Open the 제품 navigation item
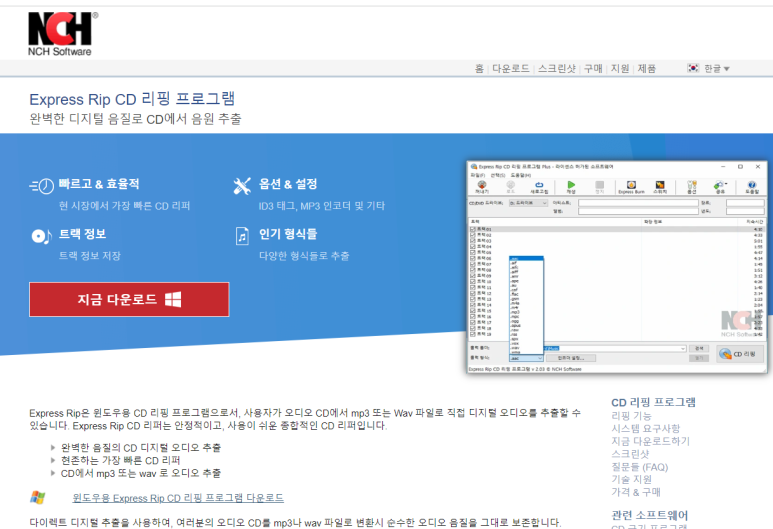The image size is (773, 529). 647,69
